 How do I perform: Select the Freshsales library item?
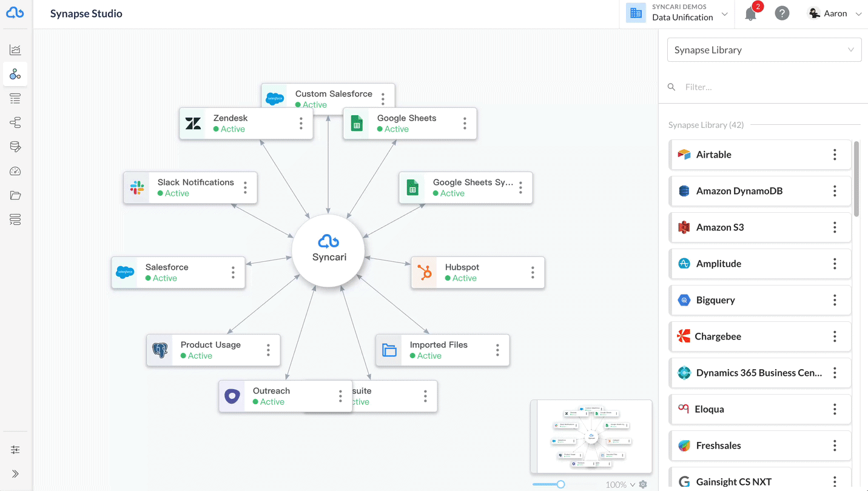760,446
